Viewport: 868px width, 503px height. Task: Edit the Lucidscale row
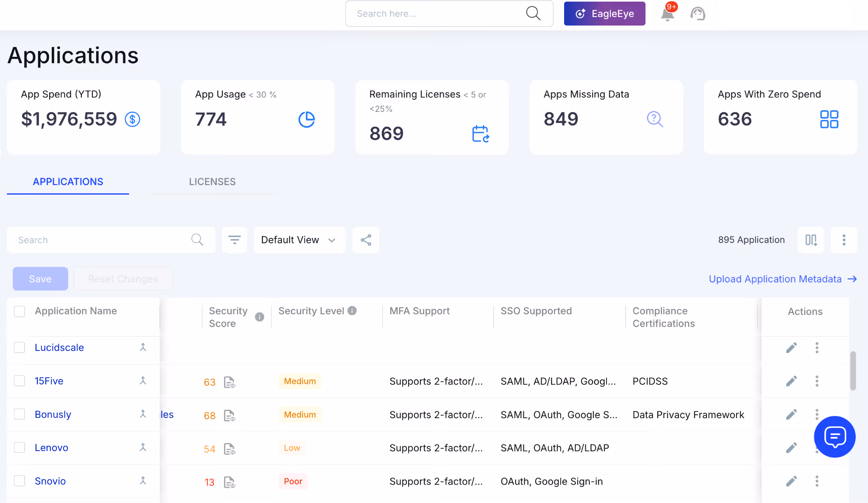(x=791, y=348)
